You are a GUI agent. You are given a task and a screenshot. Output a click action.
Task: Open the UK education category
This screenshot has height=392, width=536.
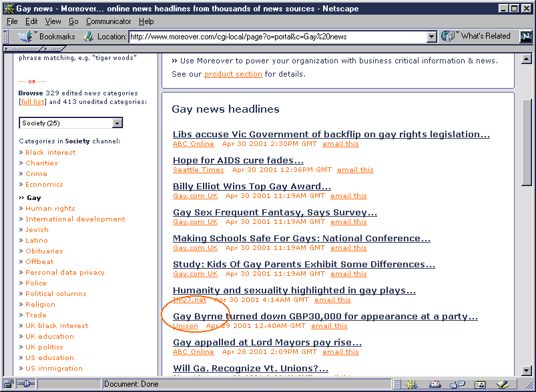pyautogui.click(x=49, y=337)
